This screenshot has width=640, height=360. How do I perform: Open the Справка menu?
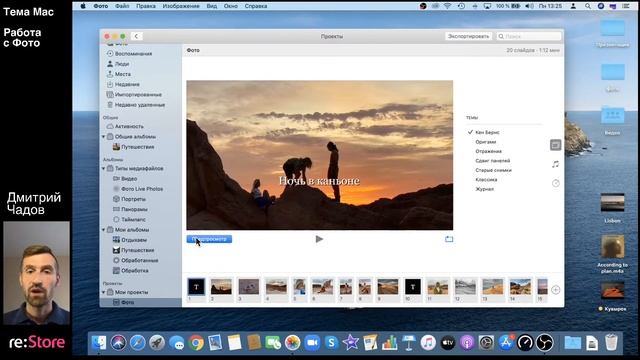pyautogui.click(x=256, y=6)
